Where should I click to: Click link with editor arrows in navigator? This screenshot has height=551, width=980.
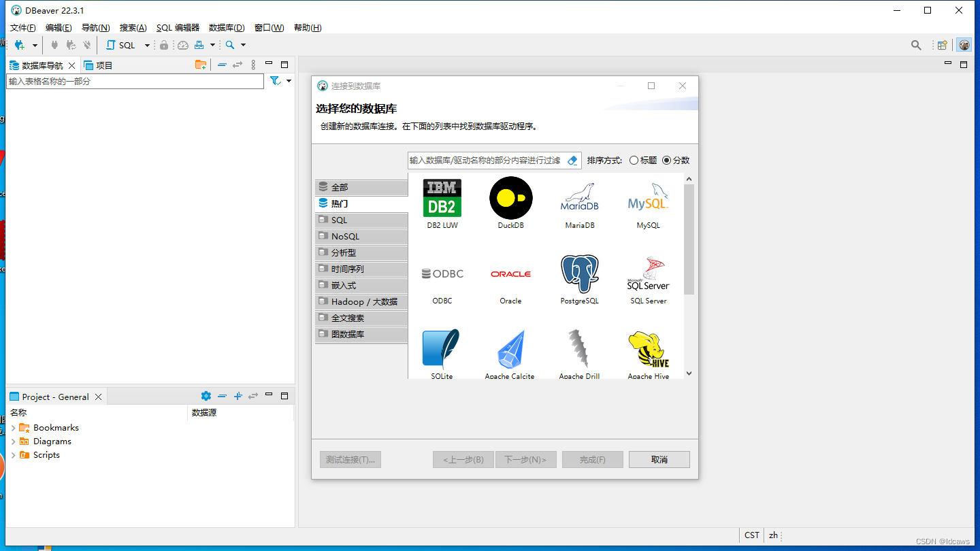point(237,65)
